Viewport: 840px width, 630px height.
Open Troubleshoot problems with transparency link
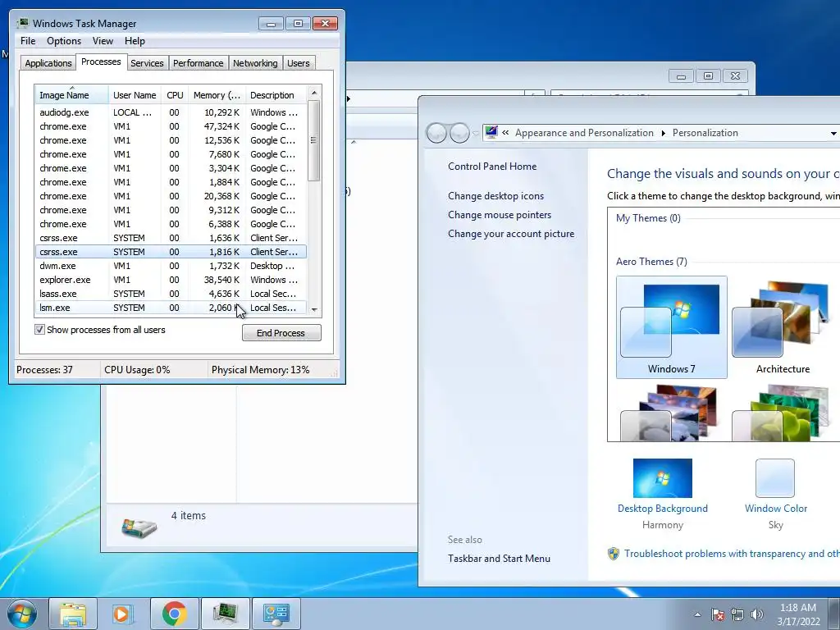732,554
